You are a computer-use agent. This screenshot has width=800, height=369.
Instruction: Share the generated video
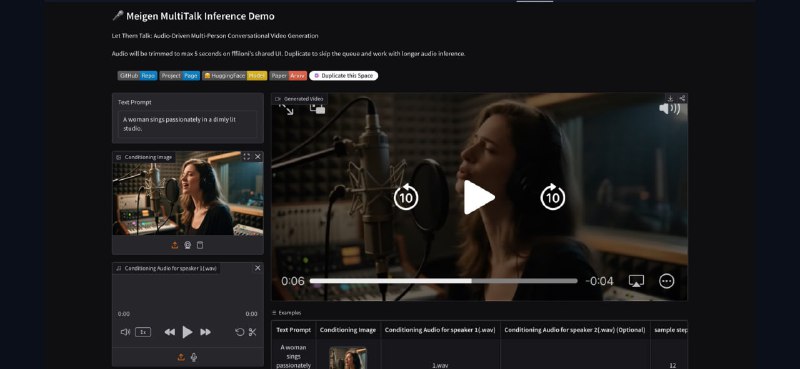pos(682,98)
